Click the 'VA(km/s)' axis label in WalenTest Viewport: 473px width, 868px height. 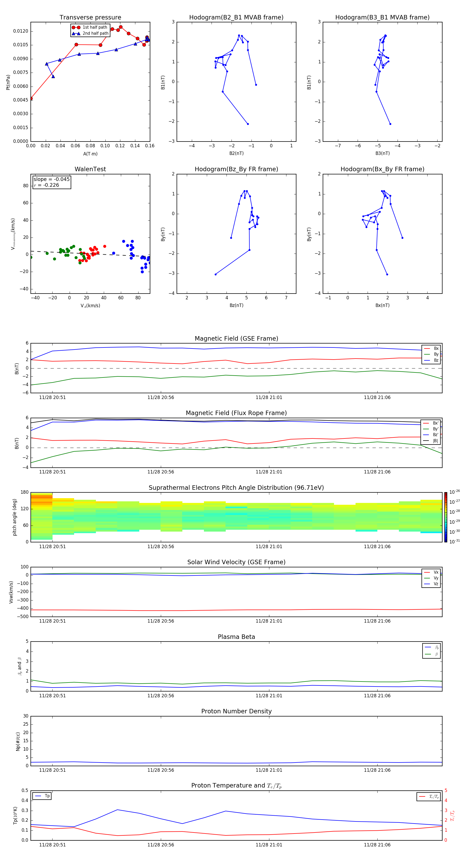click(x=90, y=306)
